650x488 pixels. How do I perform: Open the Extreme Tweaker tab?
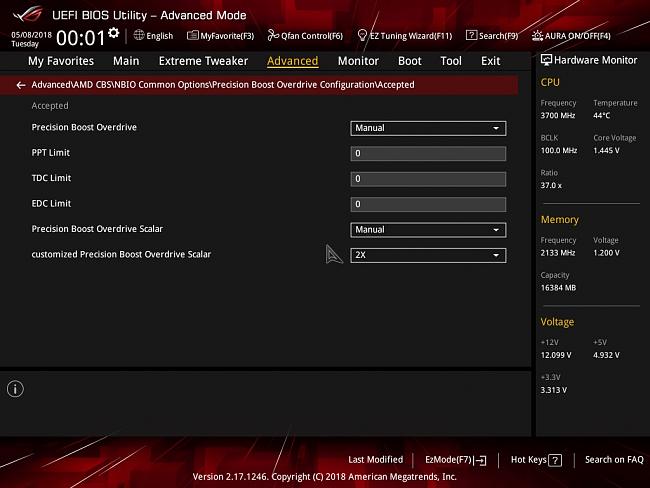pos(203,61)
